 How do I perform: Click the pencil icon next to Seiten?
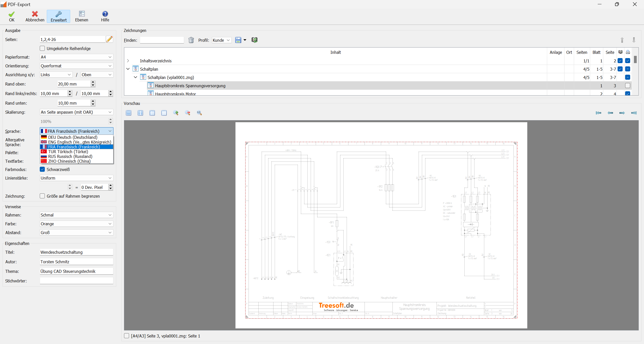(x=109, y=39)
